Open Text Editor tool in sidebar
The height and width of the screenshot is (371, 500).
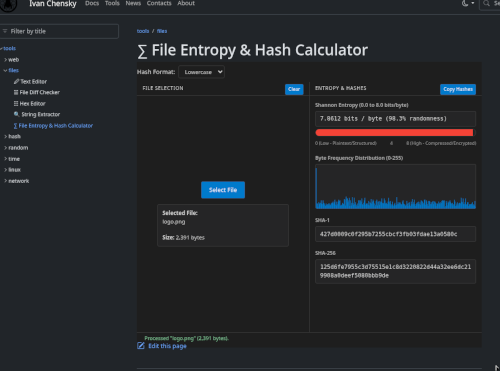[30, 82]
